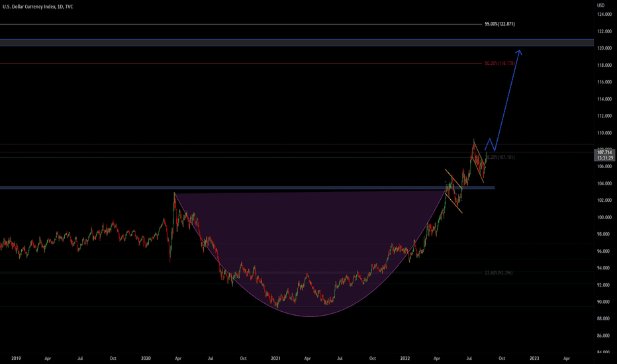The width and height of the screenshot is (617, 364).
Task: Select the red 50% Fibonacci horizontal line
Action: coord(241,64)
